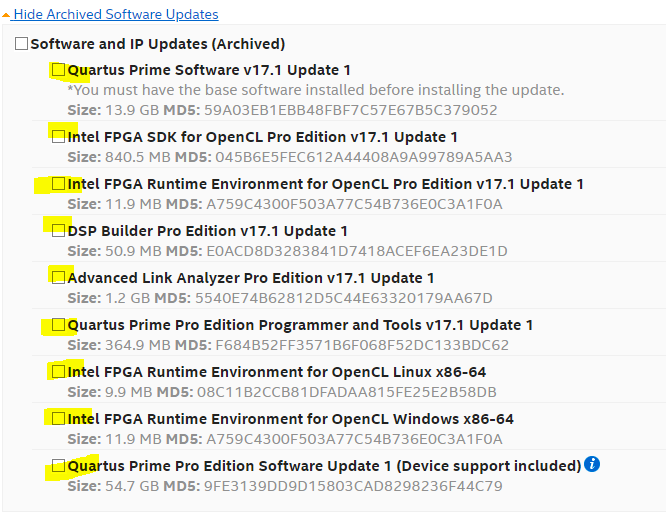Click the Quartus Prime Software v17.1 Update 1 title

pos(209,70)
